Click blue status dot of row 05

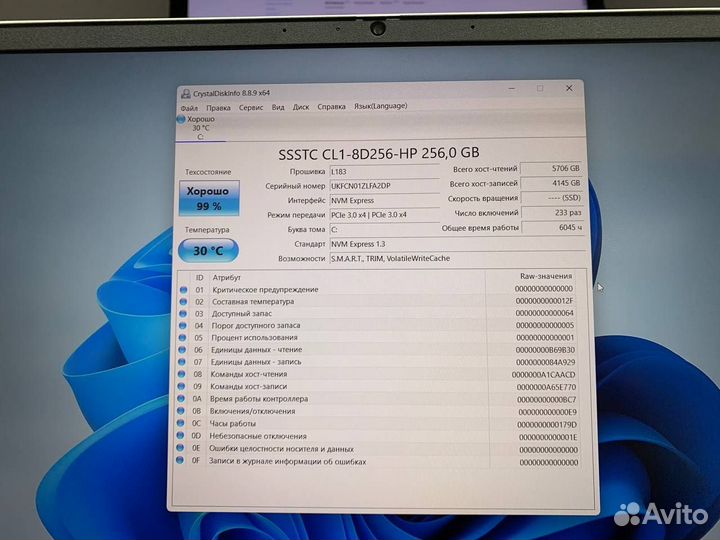pos(182,338)
